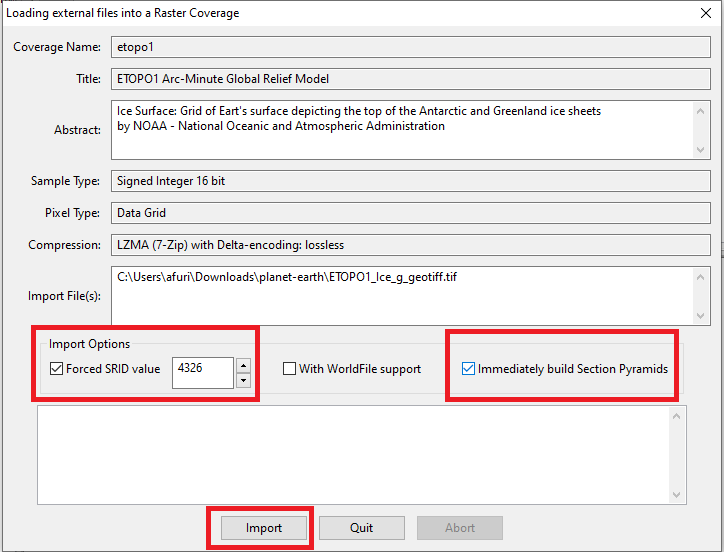Viewport: 724px width, 552px height.
Task: Click the Coverage Name field etopo1
Action: (410, 47)
